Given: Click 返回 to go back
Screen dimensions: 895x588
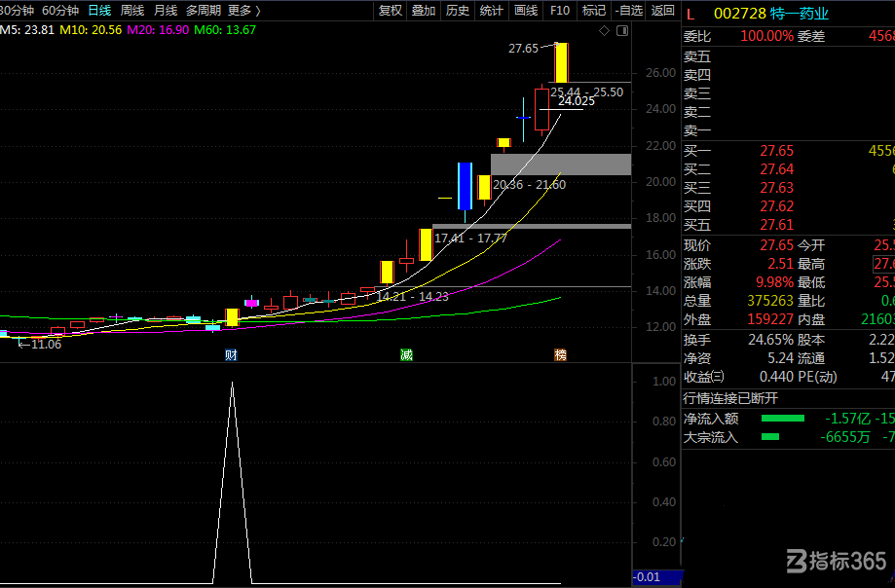Looking at the screenshot, I should click(662, 11).
